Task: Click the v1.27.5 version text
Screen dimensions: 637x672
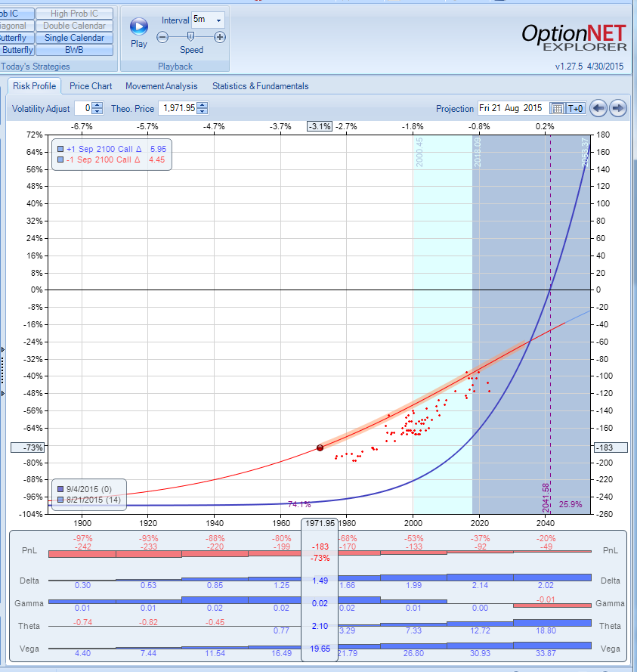Action: [569, 67]
